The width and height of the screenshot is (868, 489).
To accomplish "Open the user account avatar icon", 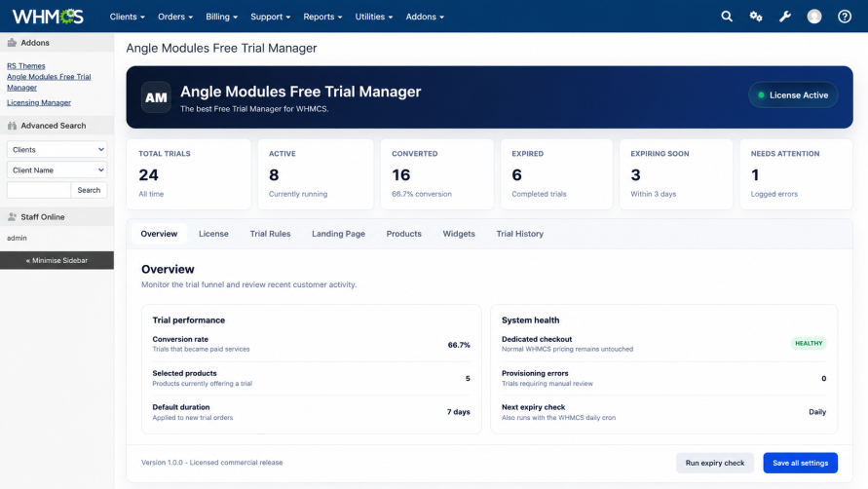I will coord(814,17).
